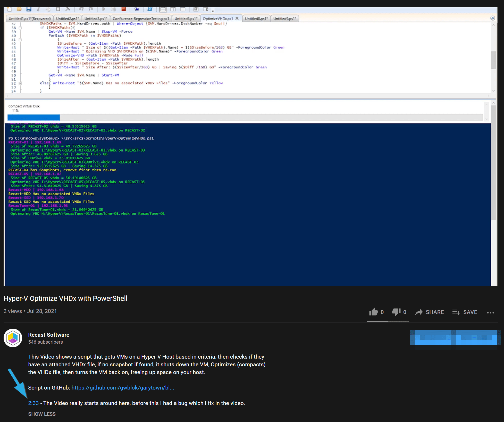Give the video a thumbs up
This screenshot has width=504, height=422.
point(373,312)
